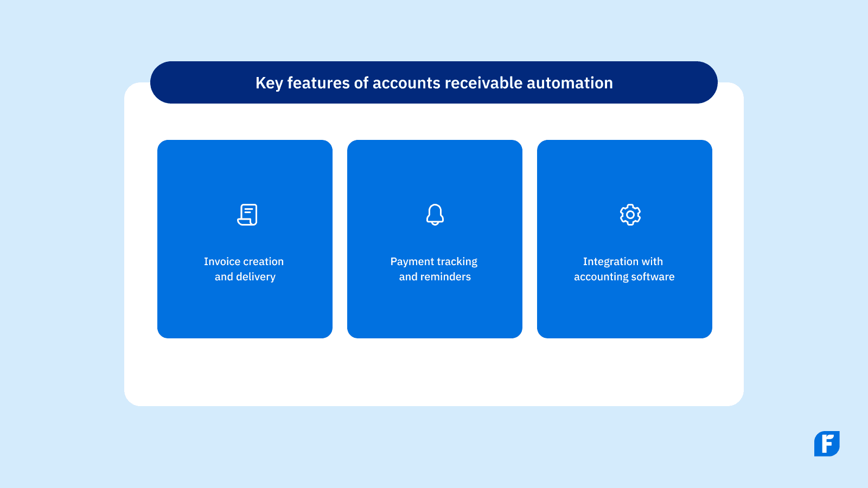The height and width of the screenshot is (488, 868).
Task: Click the word 'features' in the title banner
Action: (x=318, y=83)
